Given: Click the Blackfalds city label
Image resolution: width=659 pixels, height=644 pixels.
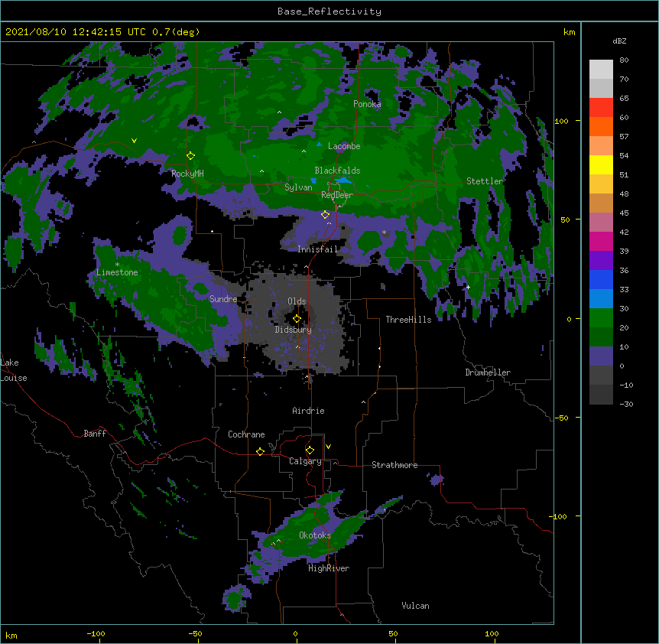Looking at the screenshot, I should point(337,171).
